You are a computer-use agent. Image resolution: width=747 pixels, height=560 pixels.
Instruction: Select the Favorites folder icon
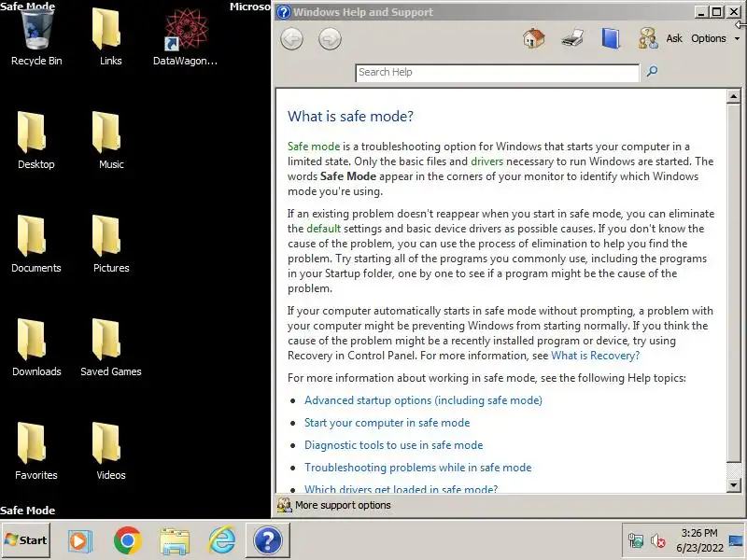coord(36,452)
